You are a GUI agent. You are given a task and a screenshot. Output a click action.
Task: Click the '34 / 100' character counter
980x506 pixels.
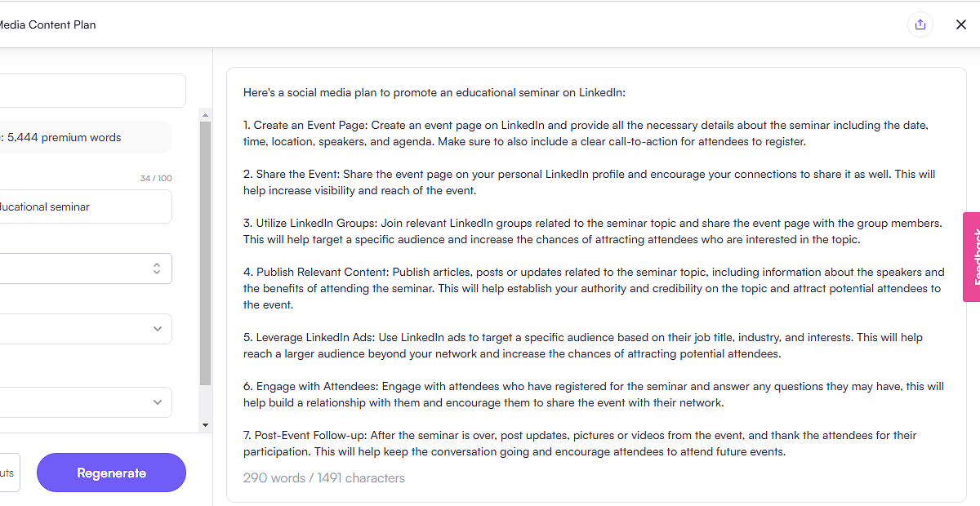pos(156,179)
